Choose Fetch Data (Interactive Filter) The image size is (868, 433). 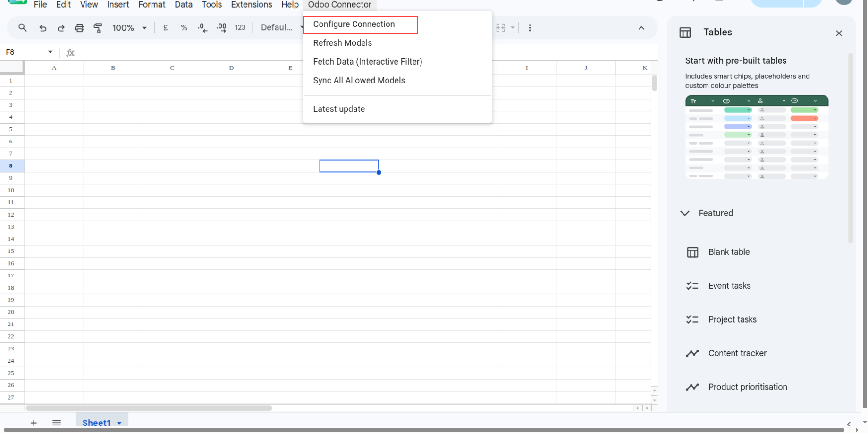click(x=397, y=62)
